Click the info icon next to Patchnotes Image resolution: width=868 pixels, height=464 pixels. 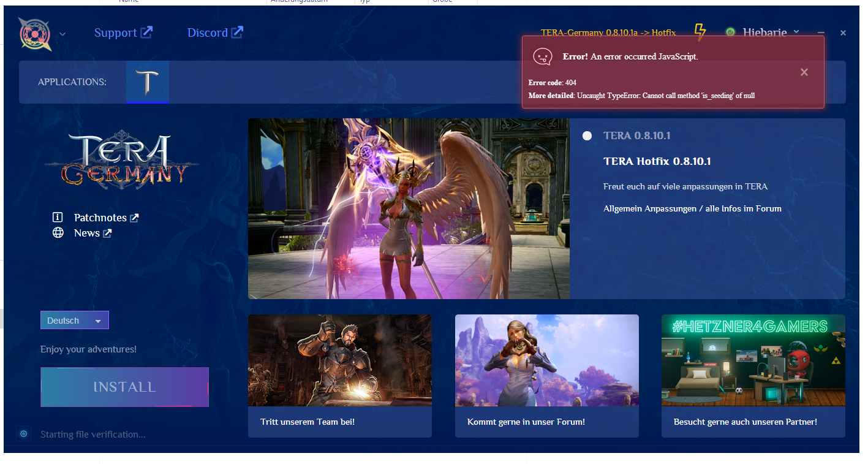58,218
